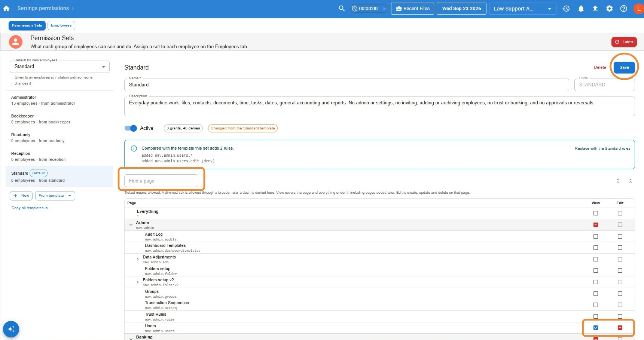Open the AI sparkle assistant button
644x340 pixels.
point(11,329)
